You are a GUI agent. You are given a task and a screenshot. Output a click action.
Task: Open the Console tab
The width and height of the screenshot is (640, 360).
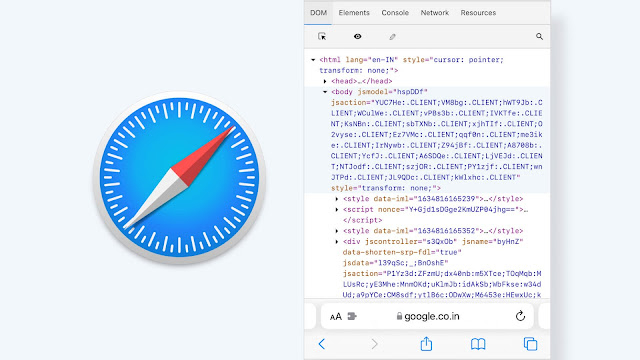pos(395,13)
